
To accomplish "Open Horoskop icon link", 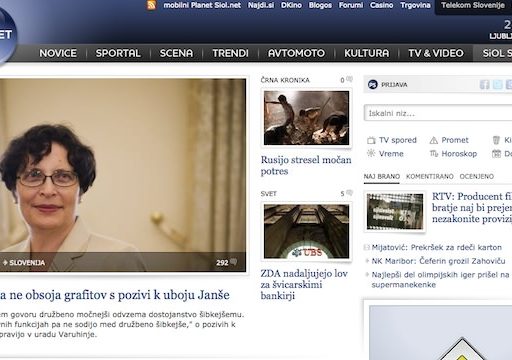I will coord(434,154).
